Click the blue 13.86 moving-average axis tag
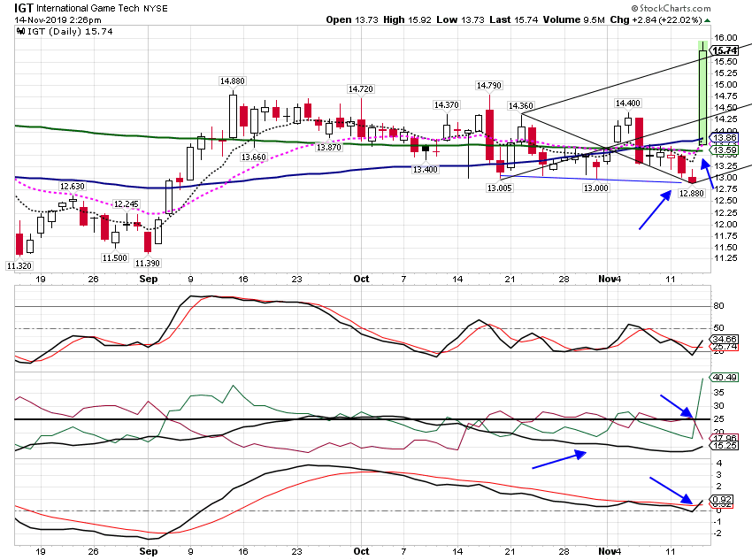Image resolution: width=752 pixels, height=560 pixels. 725,138
